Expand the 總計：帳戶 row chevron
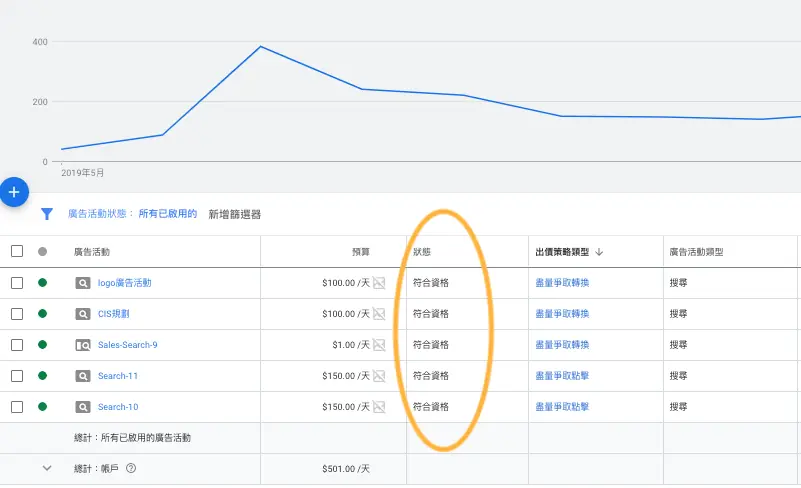801x488 pixels. click(46, 468)
